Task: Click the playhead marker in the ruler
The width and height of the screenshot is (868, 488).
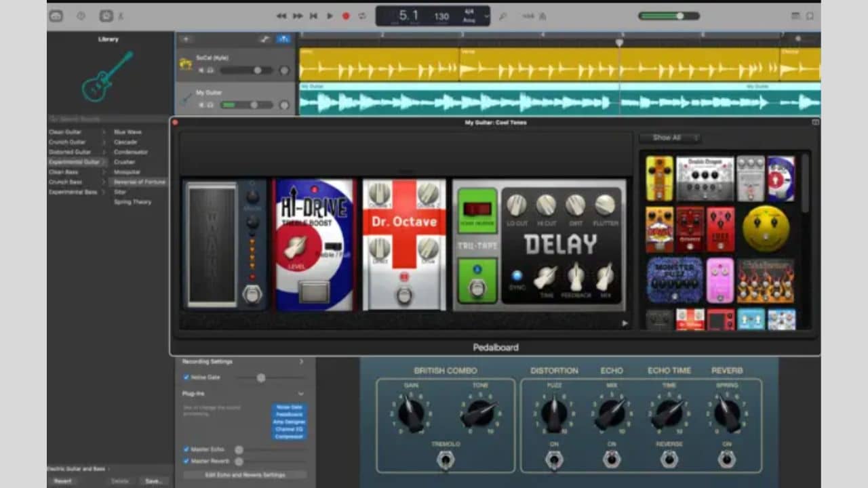Action: click(619, 42)
